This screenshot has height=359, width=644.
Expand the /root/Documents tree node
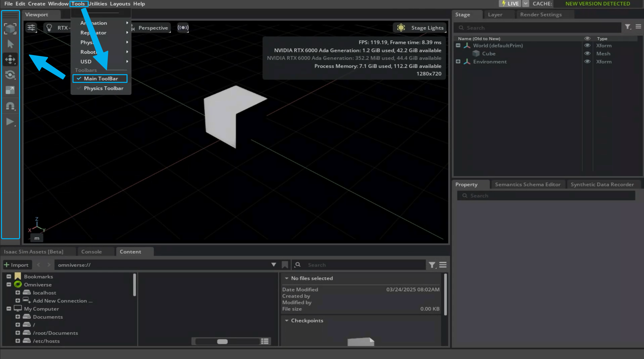click(x=18, y=333)
